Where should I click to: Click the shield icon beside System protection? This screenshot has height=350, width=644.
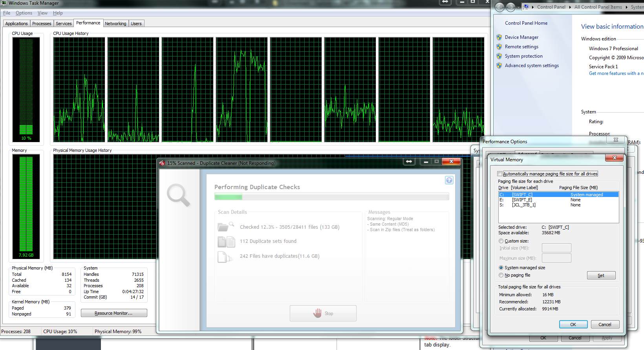tap(499, 56)
